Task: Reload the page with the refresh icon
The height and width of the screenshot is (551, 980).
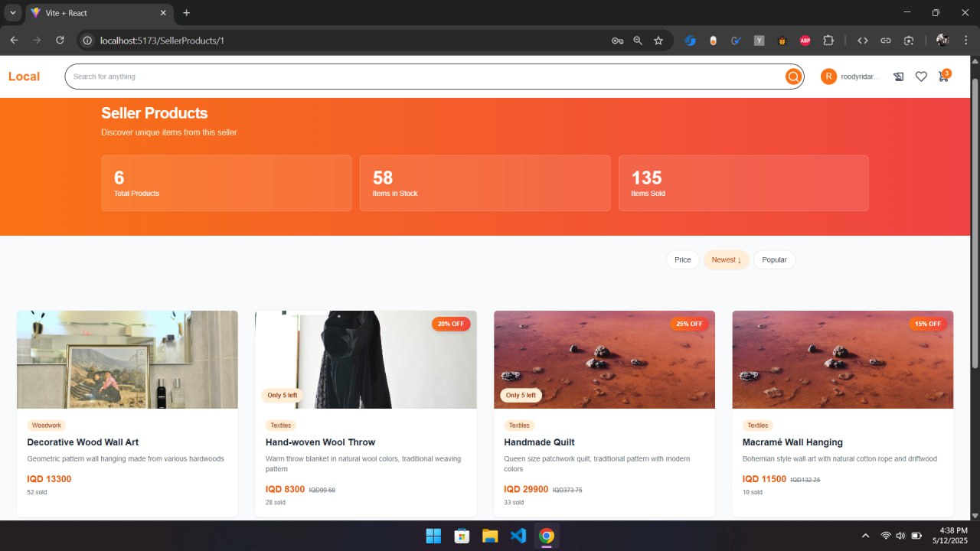Action: [x=60, y=41]
